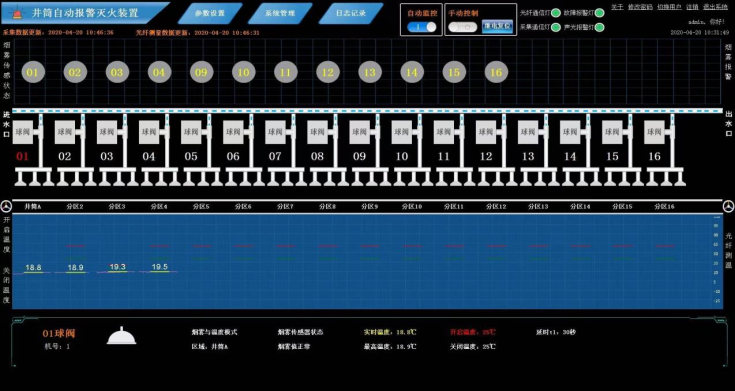Select smoke sensor indicator 09
The width and height of the screenshot is (735, 391).
(x=201, y=73)
